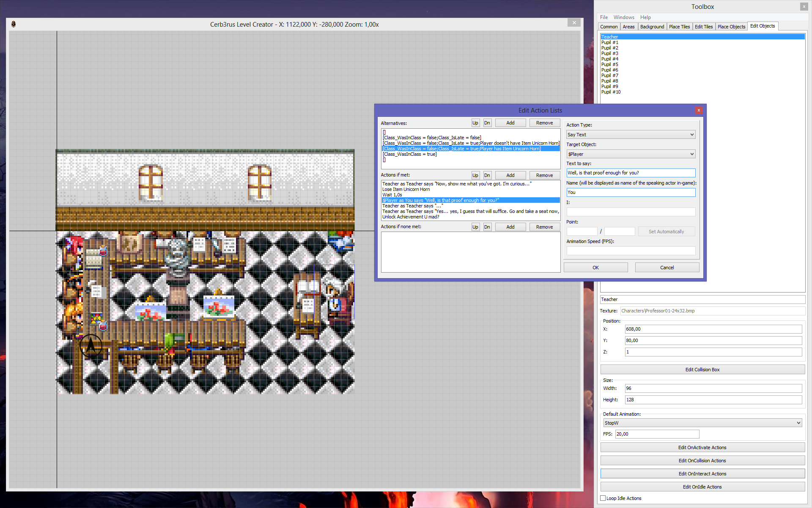Open the Edit Collision Box editor
812x508 pixels.
tap(702, 369)
